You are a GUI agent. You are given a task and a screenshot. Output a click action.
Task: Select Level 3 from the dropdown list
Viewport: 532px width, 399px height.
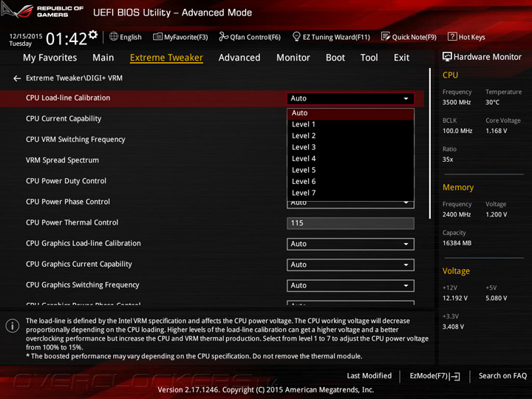point(350,147)
